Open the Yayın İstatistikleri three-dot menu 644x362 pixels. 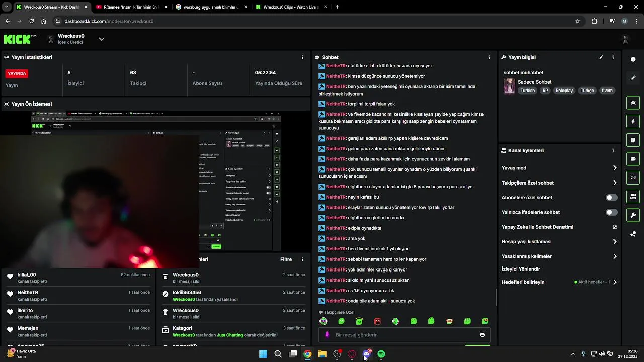(x=302, y=57)
